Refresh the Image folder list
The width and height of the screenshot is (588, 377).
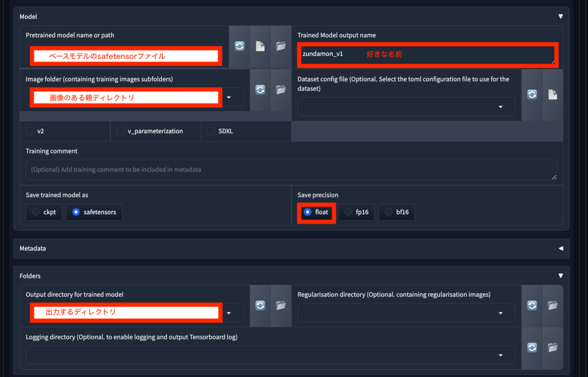click(x=260, y=90)
